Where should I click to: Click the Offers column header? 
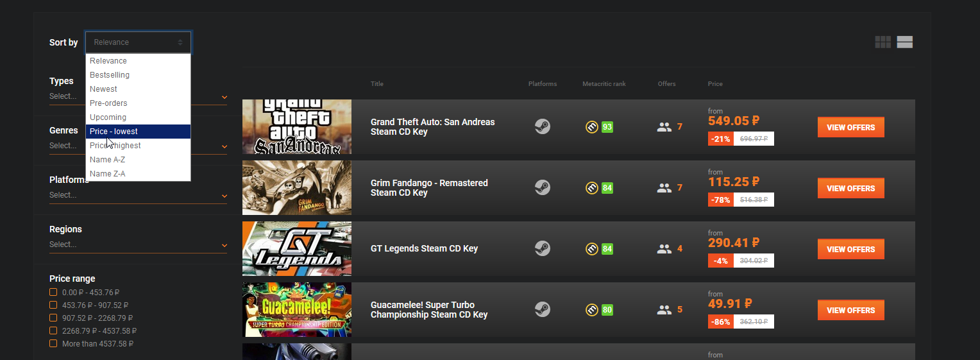pos(666,84)
